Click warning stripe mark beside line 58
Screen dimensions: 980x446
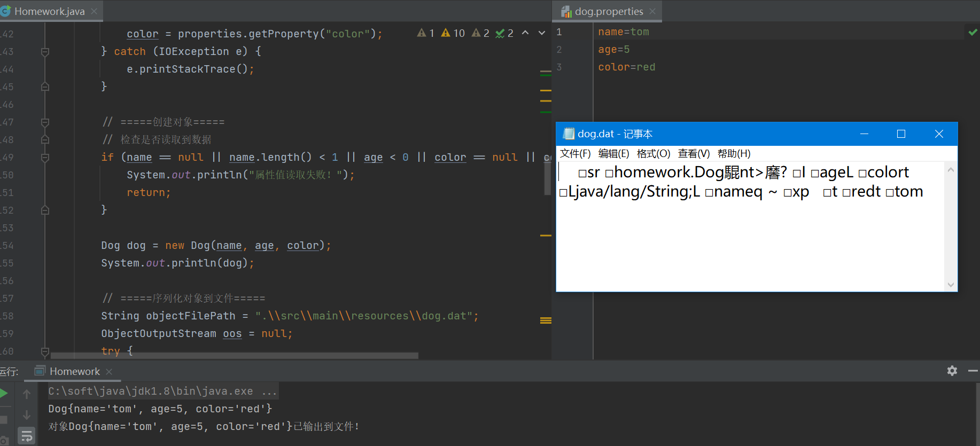coord(546,320)
